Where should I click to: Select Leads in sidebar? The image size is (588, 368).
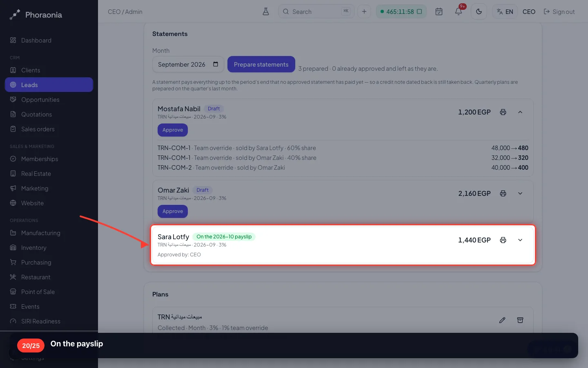(x=49, y=85)
